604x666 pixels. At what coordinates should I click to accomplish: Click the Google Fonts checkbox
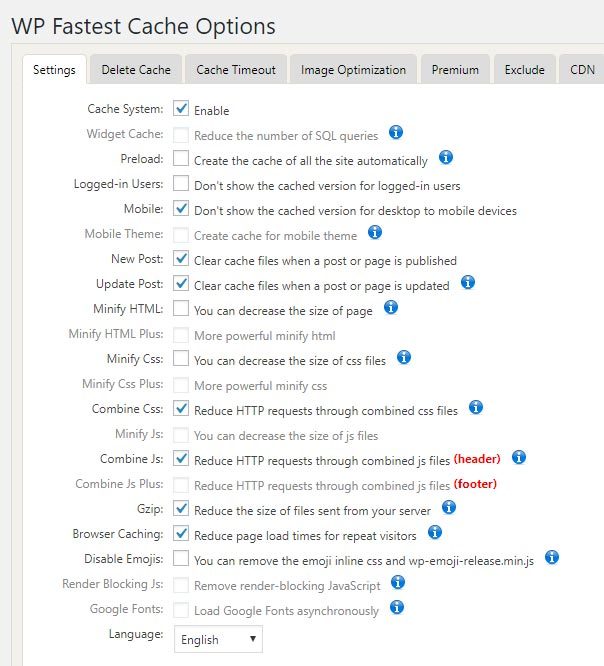point(181,610)
